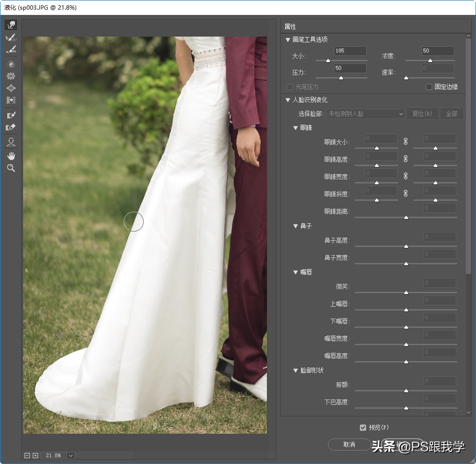476x464 pixels.
Task: Click the 取消 button
Action: (349, 444)
